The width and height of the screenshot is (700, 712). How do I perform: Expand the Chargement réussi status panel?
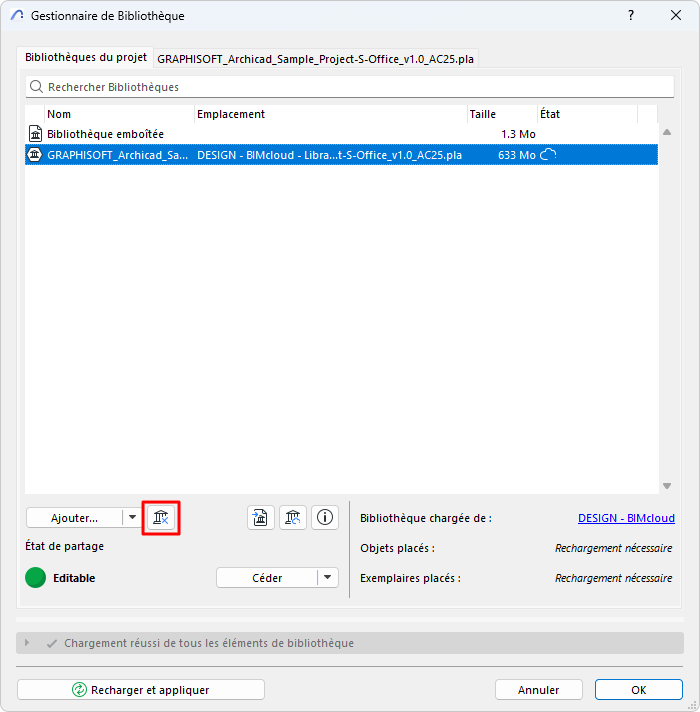click(27, 643)
